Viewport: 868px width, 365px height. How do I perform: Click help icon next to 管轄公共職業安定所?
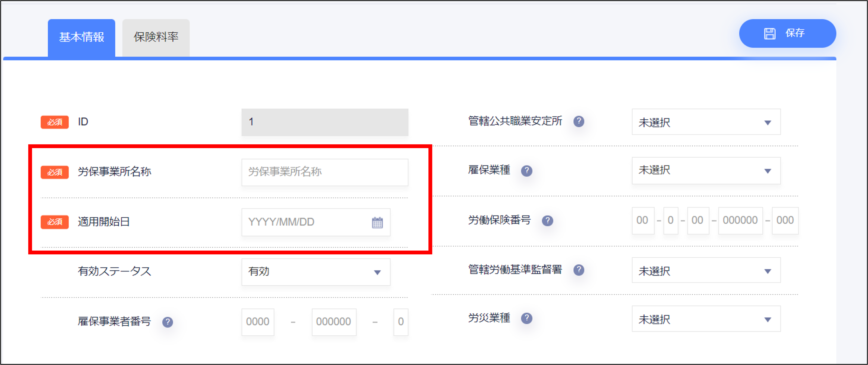(x=579, y=121)
